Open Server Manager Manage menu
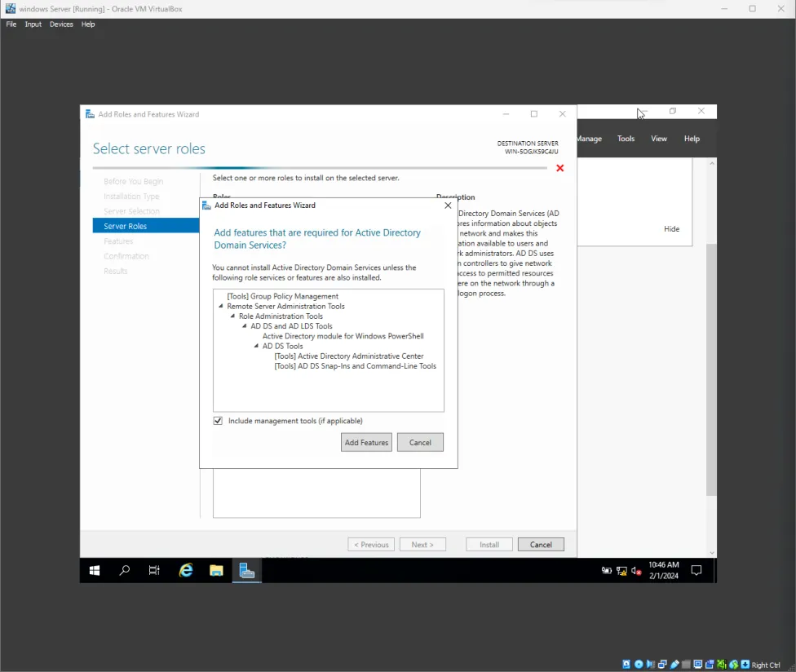 point(590,139)
